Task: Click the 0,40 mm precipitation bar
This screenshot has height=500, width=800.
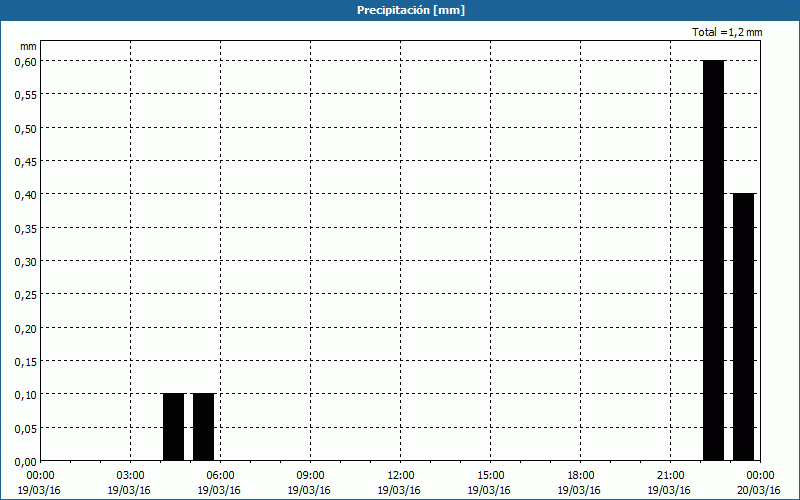Action: pyautogui.click(x=743, y=328)
